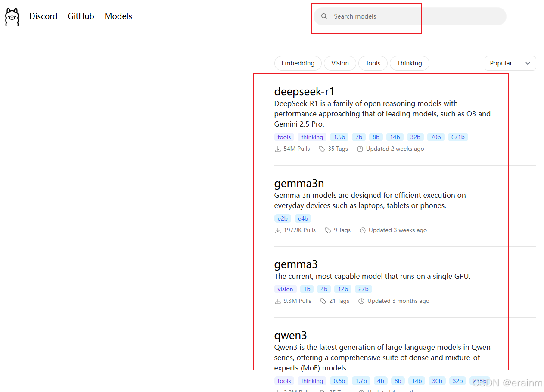Select deepseek-r1 7b size tag

coord(359,137)
